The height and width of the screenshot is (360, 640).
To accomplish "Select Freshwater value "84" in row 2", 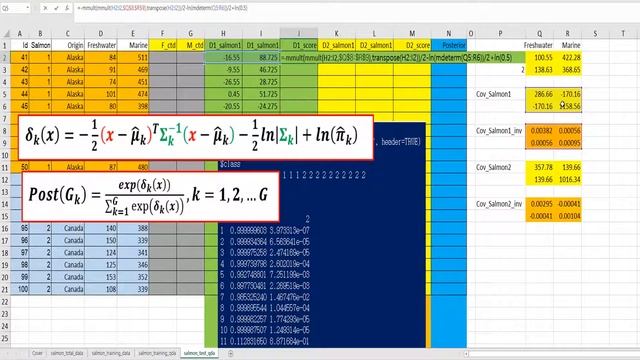I will 100,58.
